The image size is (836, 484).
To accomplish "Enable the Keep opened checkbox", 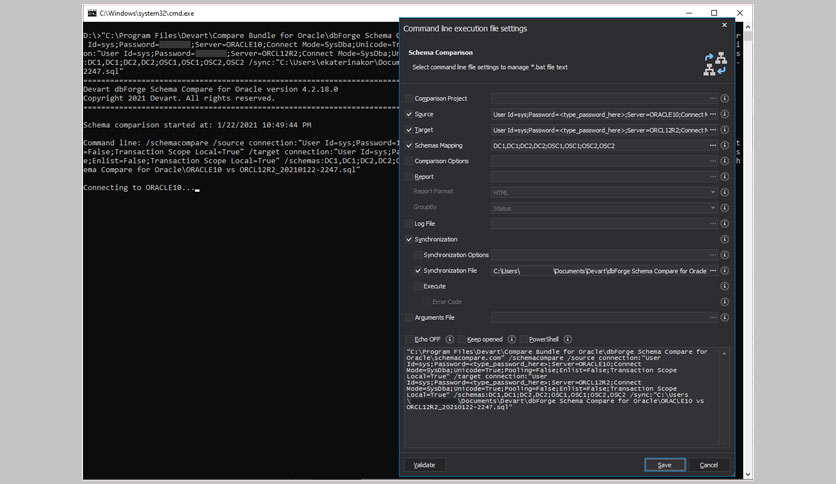I will pos(462,339).
